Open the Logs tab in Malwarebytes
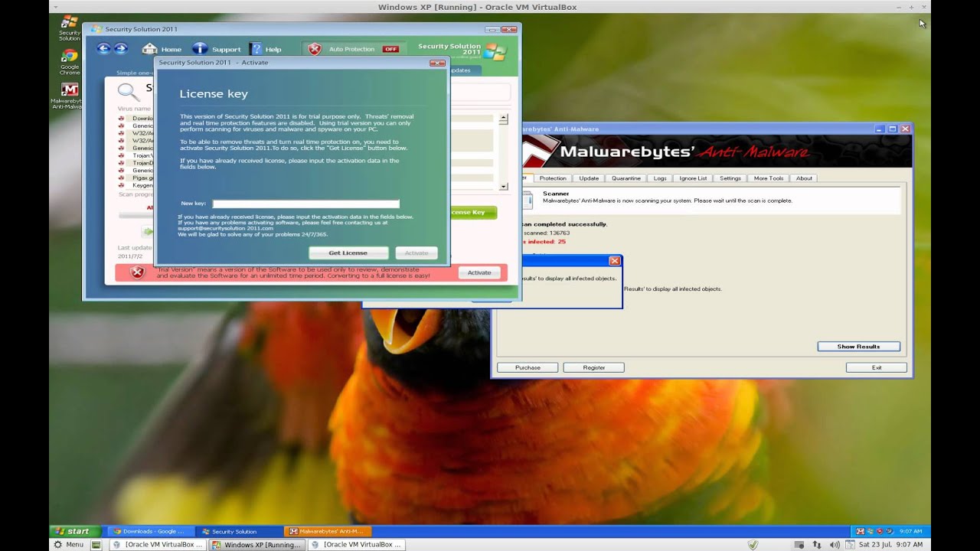Image resolution: width=980 pixels, height=551 pixels. click(x=660, y=178)
